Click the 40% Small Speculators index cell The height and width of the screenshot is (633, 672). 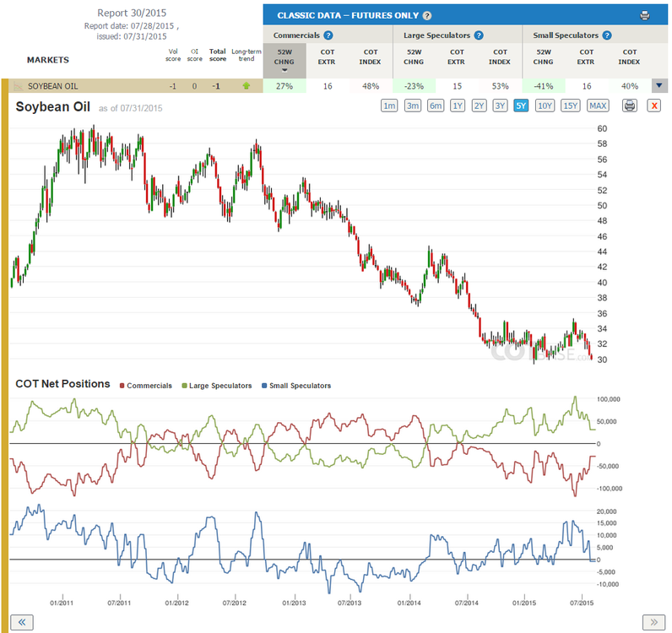click(630, 86)
